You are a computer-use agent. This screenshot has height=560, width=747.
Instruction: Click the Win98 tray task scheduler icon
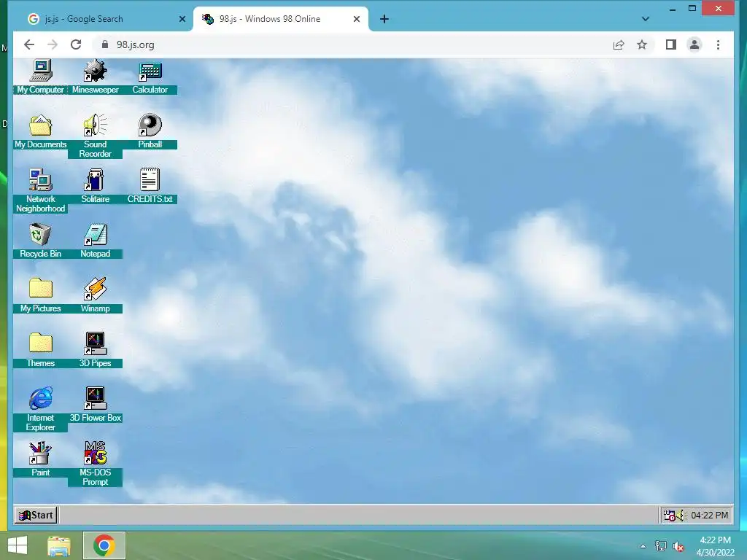(x=670, y=516)
